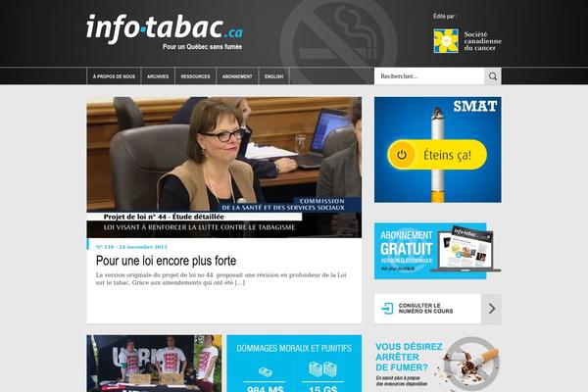This screenshot has height=392, width=588.
Task: Focus the Rechercher search field
Action: 429,76
